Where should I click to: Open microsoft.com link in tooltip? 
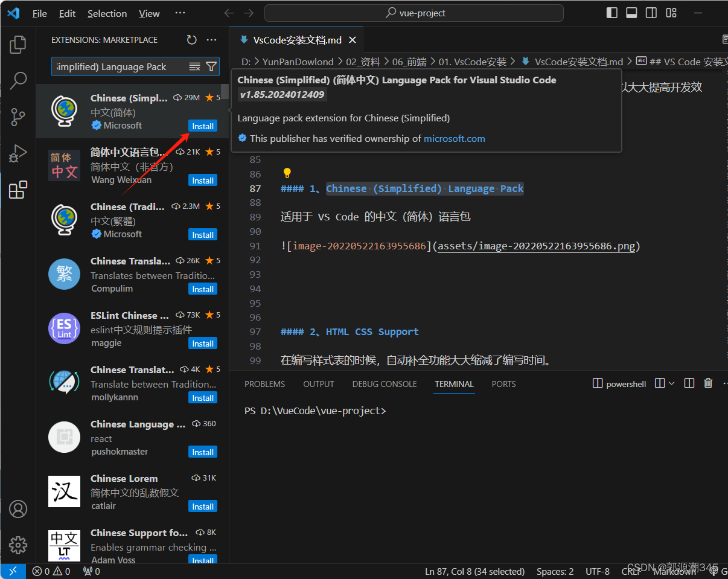[454, 138]
